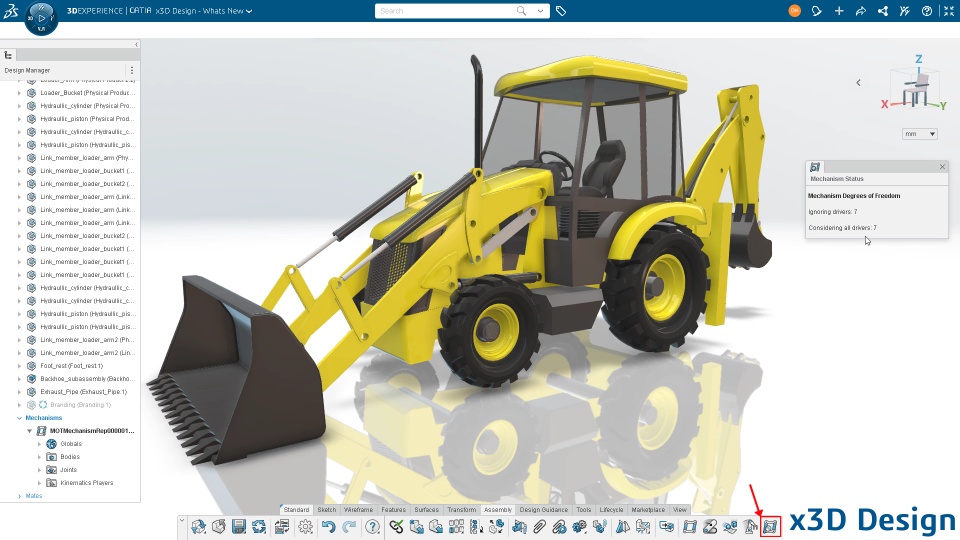
Task: Click the Undo arrow in toolbar
Action: click(x=328, y=527)
